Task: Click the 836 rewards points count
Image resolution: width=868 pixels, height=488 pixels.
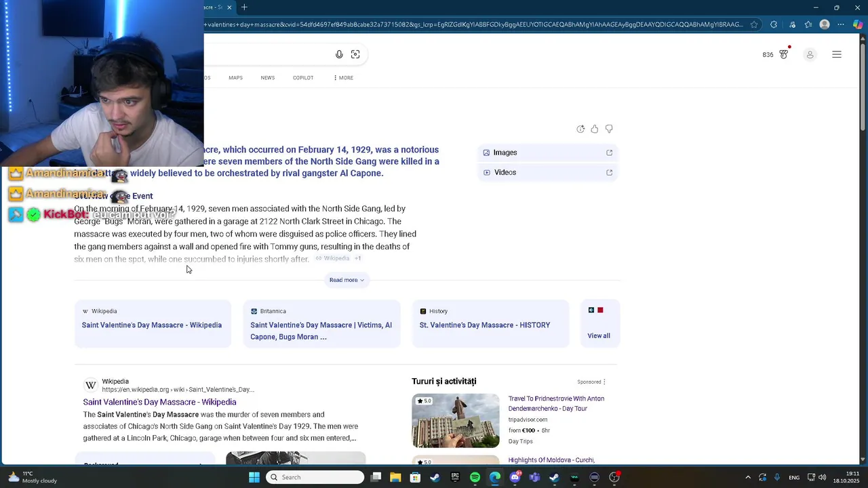Action: tap(768, 55)
